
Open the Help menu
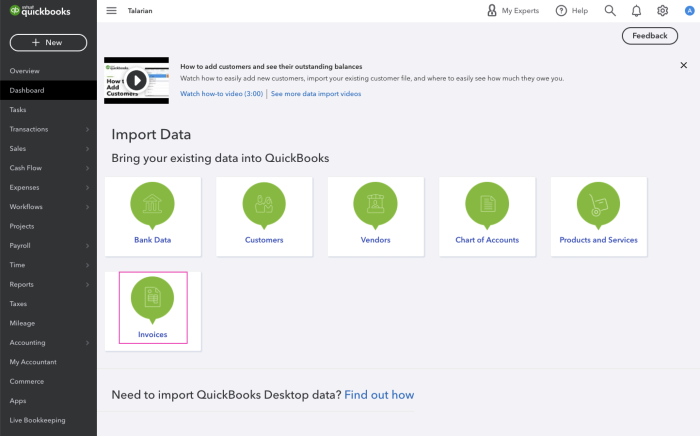click(572, 10)
